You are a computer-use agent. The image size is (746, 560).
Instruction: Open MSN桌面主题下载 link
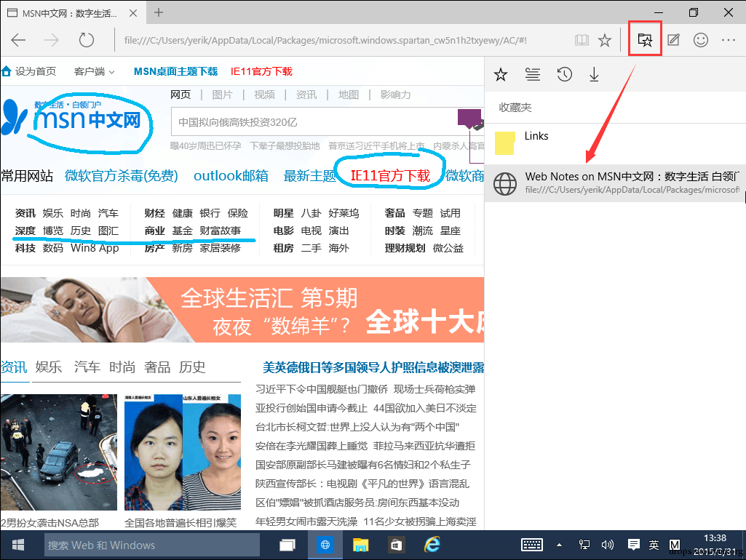tap(175, 71)
